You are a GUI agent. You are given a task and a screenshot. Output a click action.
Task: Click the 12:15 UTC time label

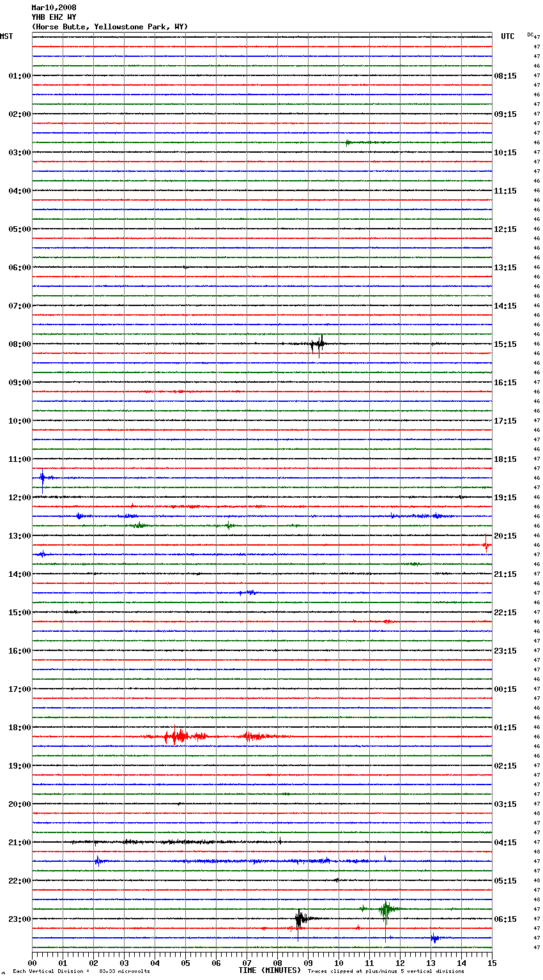[x=505, y=229]
